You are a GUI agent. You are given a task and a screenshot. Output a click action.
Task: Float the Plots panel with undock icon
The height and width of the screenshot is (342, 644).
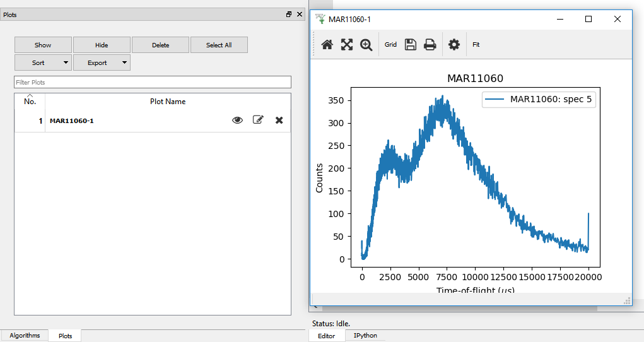[x=289, y=14]
